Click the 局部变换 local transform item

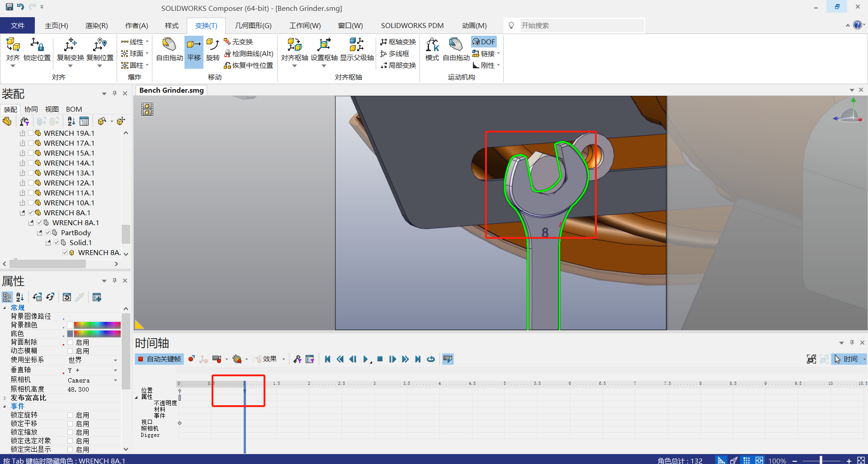398,65
